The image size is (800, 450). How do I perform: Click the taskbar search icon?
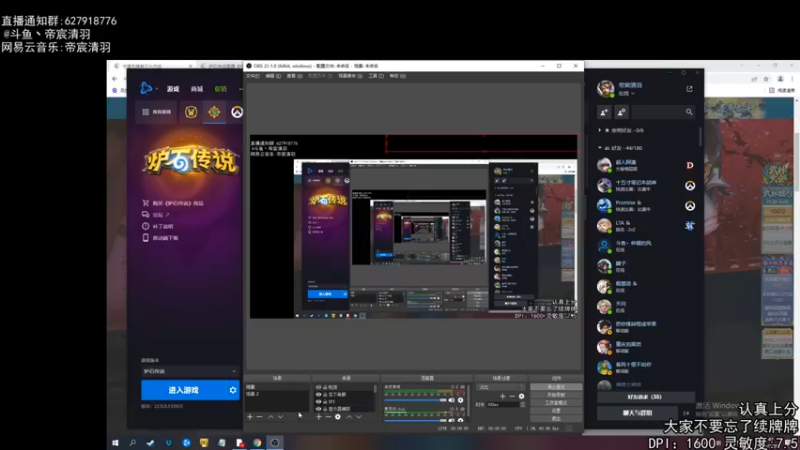[133, 443]
